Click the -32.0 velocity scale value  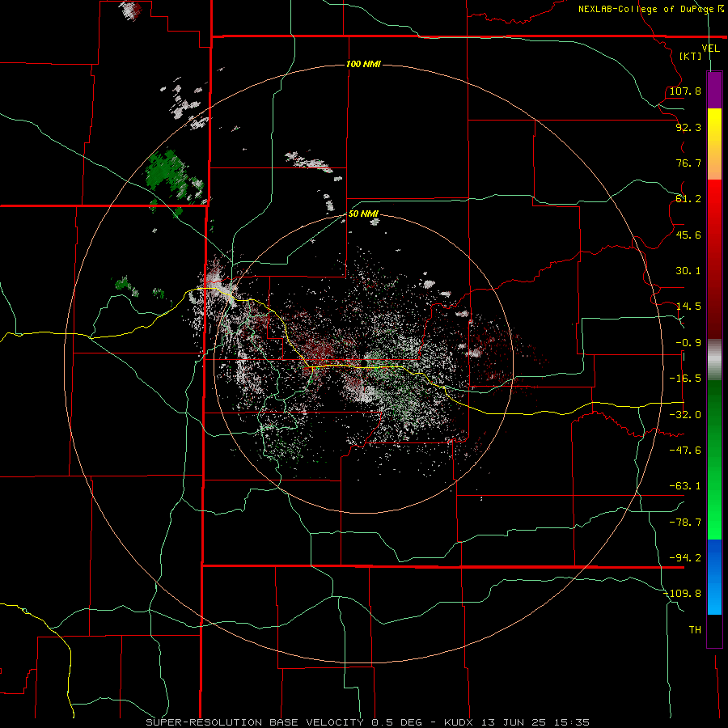pyautogui.click(x=685, y=415)
